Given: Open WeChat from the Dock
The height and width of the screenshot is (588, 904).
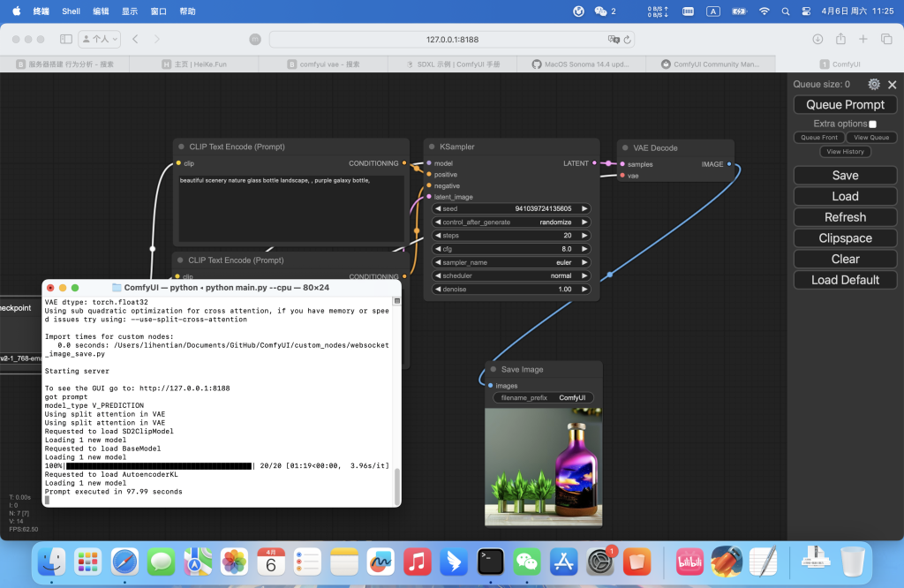Looking at the screenshot, I should point(527,561).
